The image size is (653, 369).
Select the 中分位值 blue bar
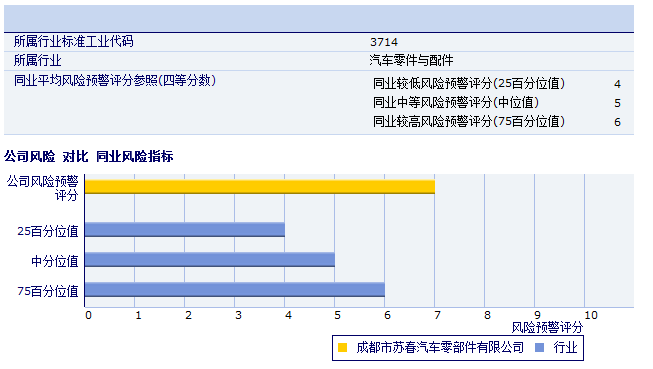pyautogui.click(x=210, y=259)
